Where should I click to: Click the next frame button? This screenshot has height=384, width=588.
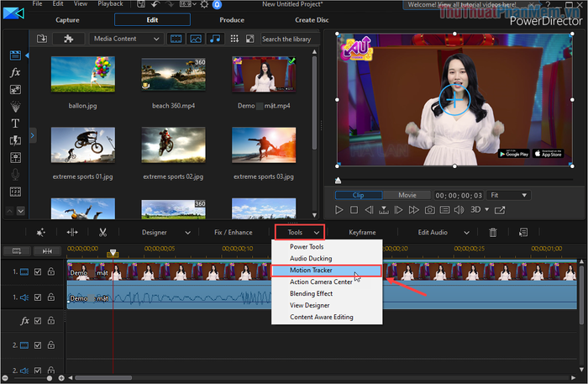tap(399, 209)
